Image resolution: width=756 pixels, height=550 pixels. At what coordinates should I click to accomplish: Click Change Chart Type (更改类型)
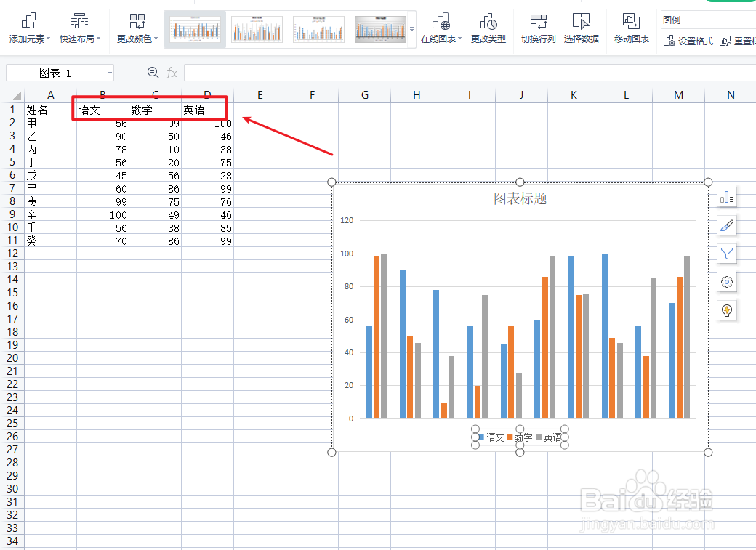(x=488, y=28)
